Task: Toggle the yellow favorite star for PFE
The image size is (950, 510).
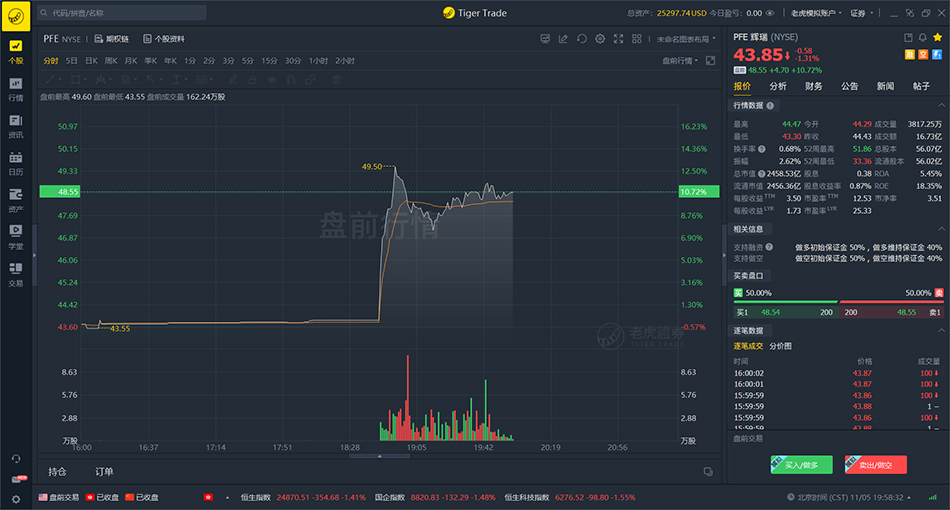Action: (938, 38)
